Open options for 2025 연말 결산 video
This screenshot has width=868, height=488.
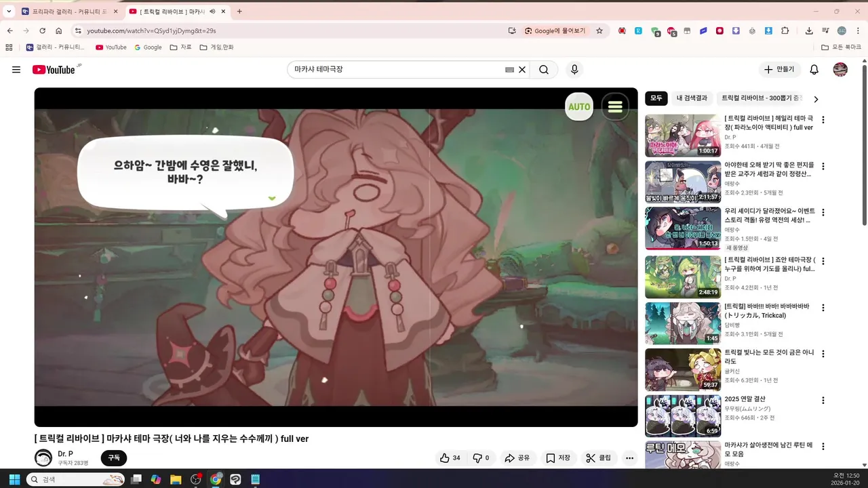click(823, 401)
